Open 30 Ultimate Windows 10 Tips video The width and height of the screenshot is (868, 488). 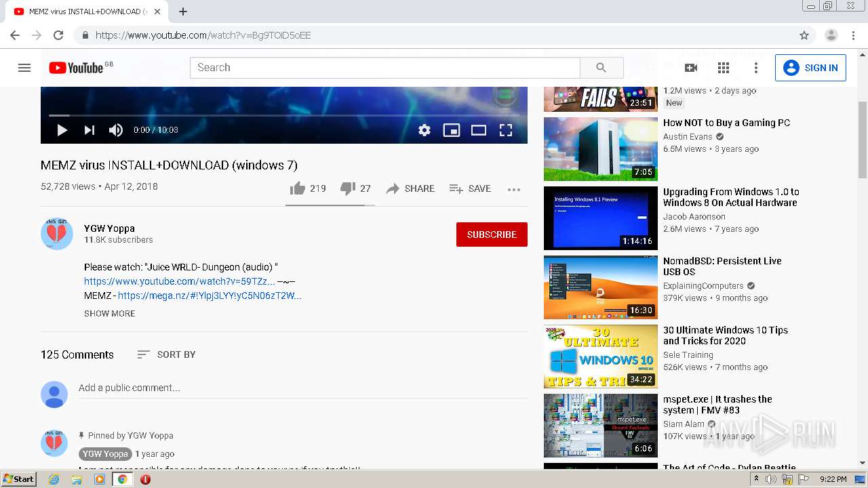[x=726, y=335]
